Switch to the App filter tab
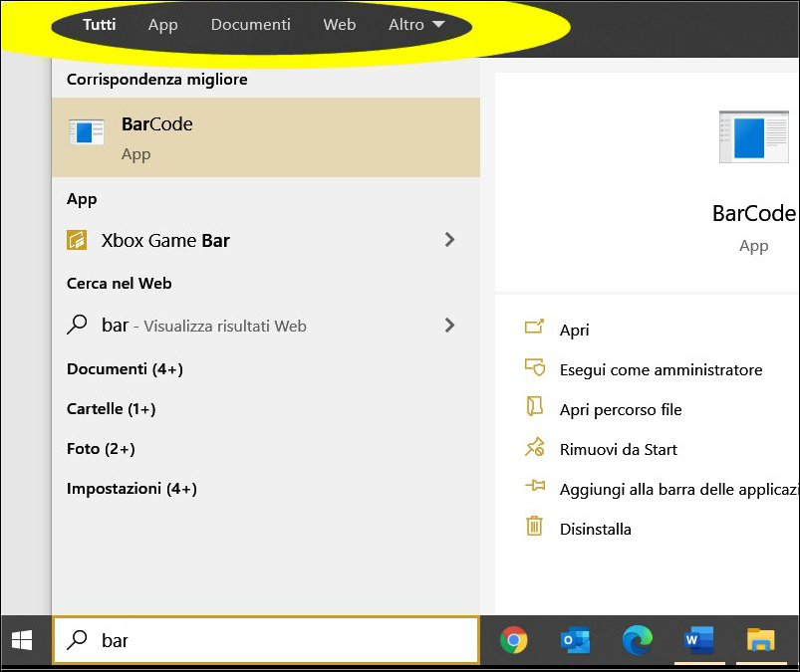800x672 pixels. point(162,24)
